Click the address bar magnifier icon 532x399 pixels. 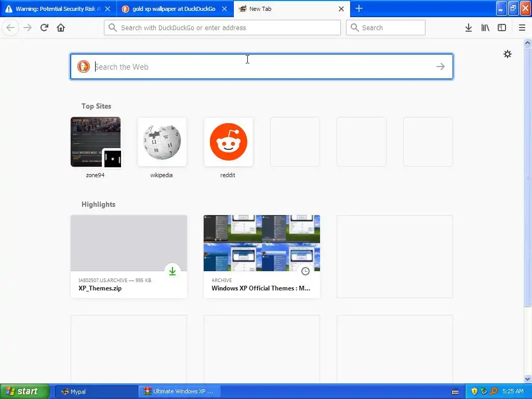pyautogui.click(x=112, y=28)
